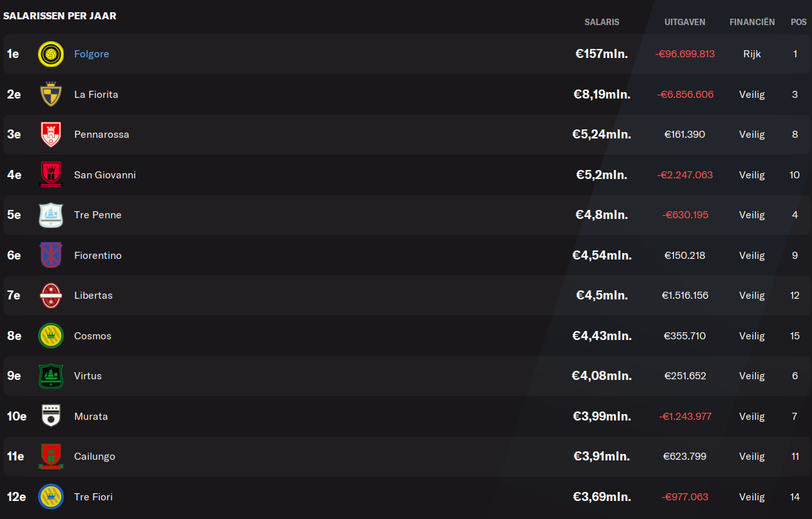Image resolution: width=812 pixels, height=519 pixels.
Task: Sort by the Financiën column header
Action: (x=752, y=22)
